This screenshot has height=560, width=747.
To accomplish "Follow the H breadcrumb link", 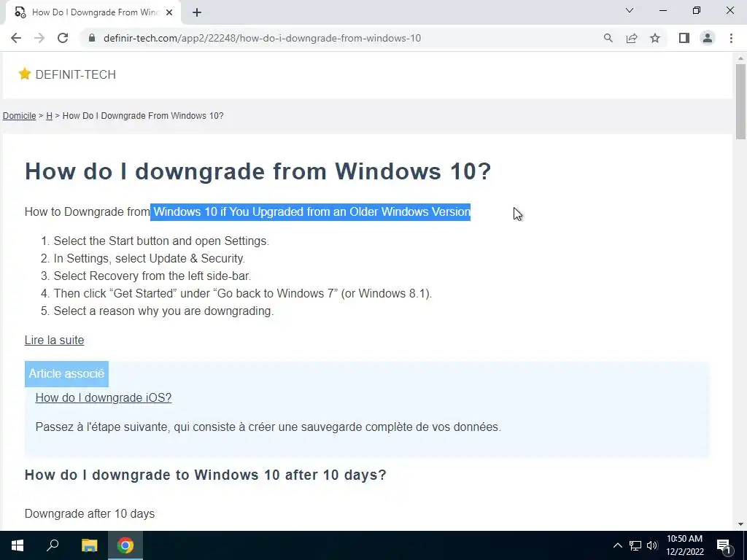I will [49, 116].
